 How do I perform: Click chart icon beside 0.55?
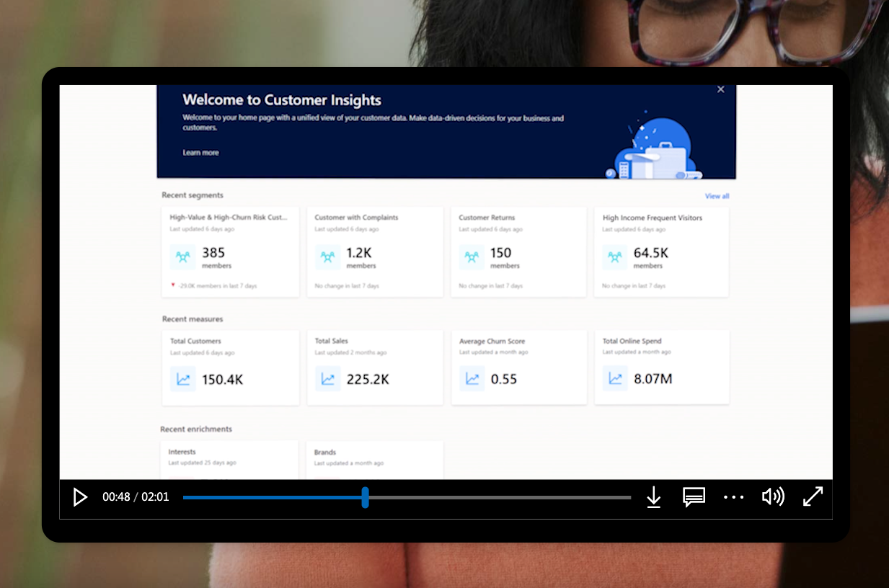point(472,379)
